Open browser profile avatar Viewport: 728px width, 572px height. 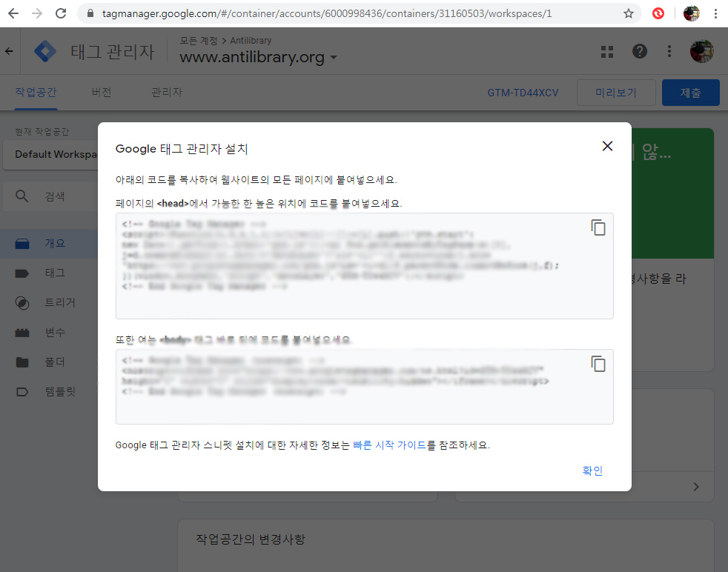pos(692,13)
